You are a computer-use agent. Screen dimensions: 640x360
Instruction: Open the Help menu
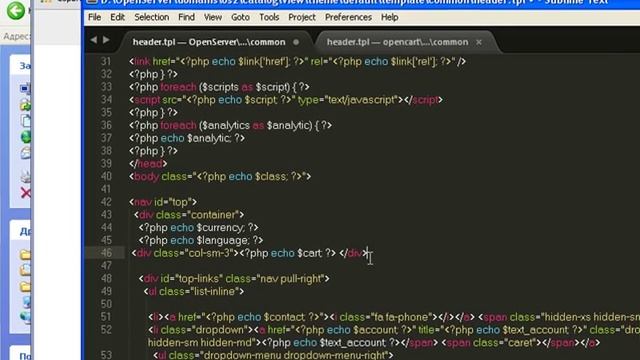tap(389, 17)
